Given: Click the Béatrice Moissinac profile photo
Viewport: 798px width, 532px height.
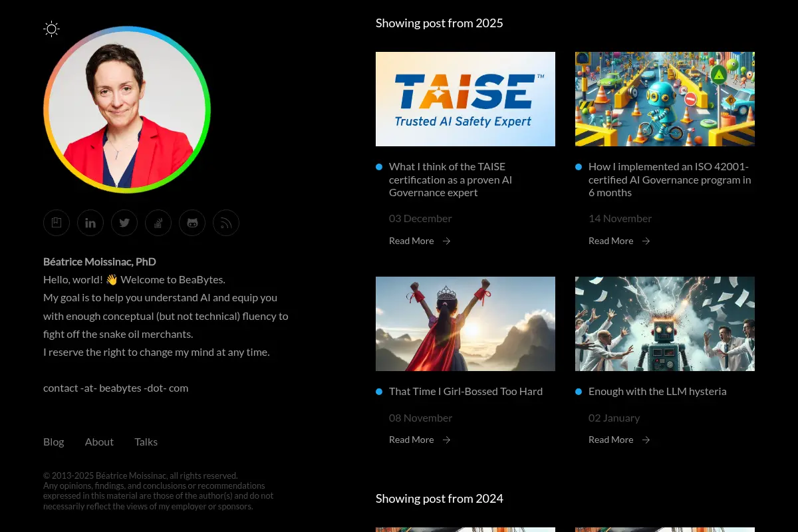Looking at the screenshot, I should pyautogui.click(x=127, y=110).
